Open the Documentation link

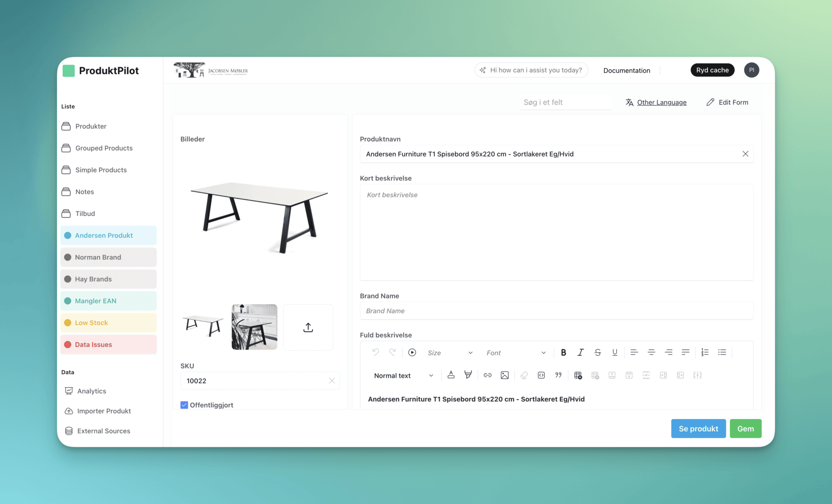(x=627, y=70)
